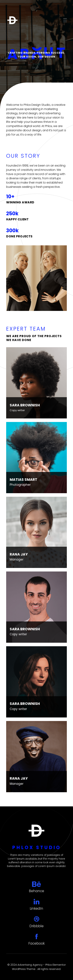Click the footer Phlox logo

pyautogui.click(x=36, y=831)
